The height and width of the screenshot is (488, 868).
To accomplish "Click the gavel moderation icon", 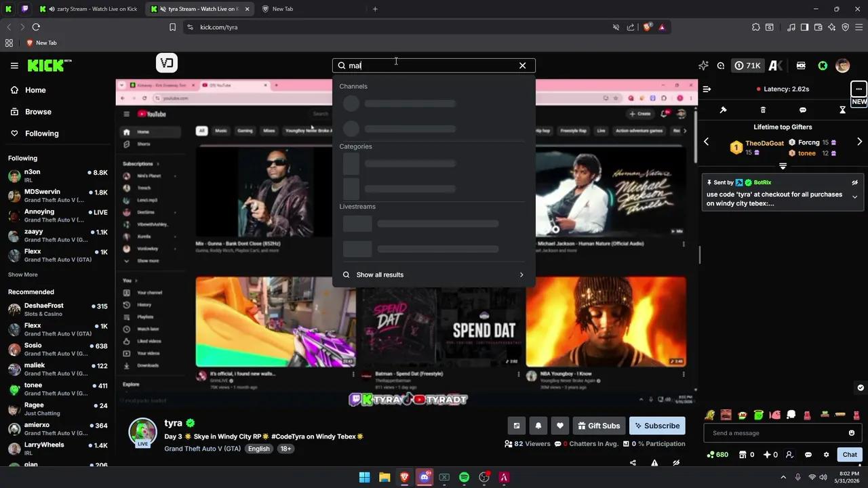I will pyautogui.click(x=723, y=110).
